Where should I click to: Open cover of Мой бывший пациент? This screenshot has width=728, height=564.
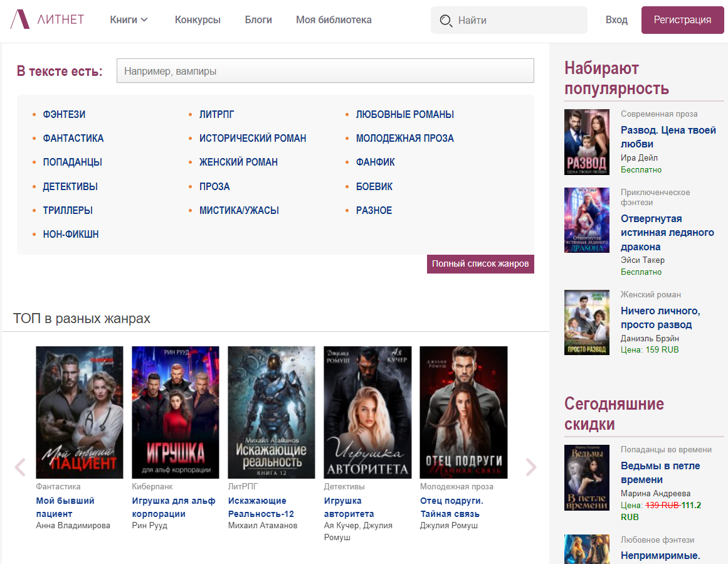point(80,412)
